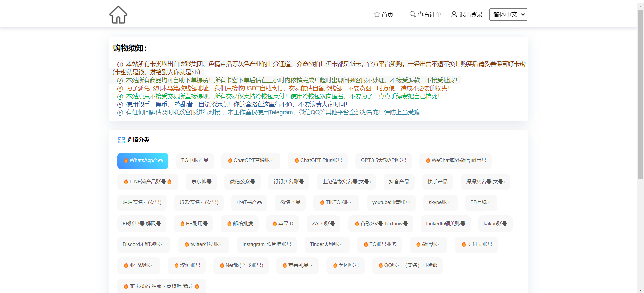The width and height of the screenshot is (644, 293).
Task: Select GPT3.5大额API账号 category
Action: pyautogui.click(x=383, y=161)
